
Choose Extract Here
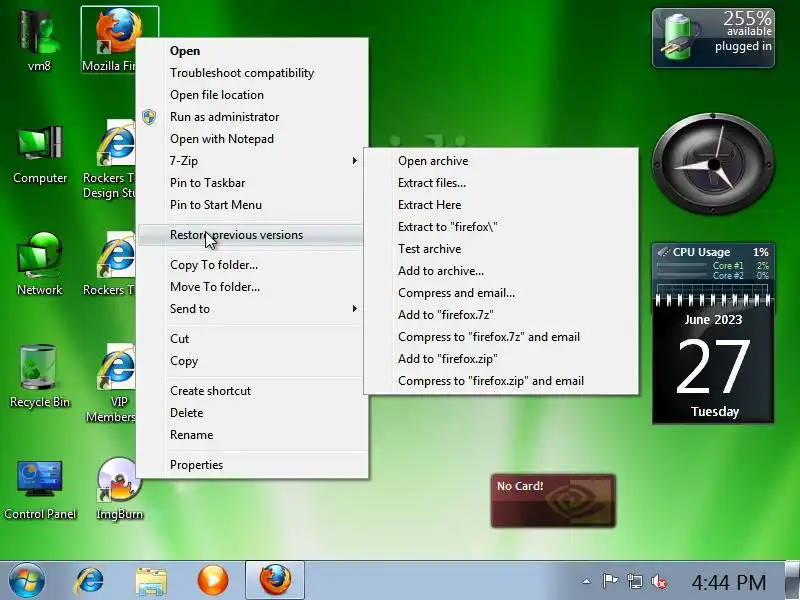click(501, 205)
